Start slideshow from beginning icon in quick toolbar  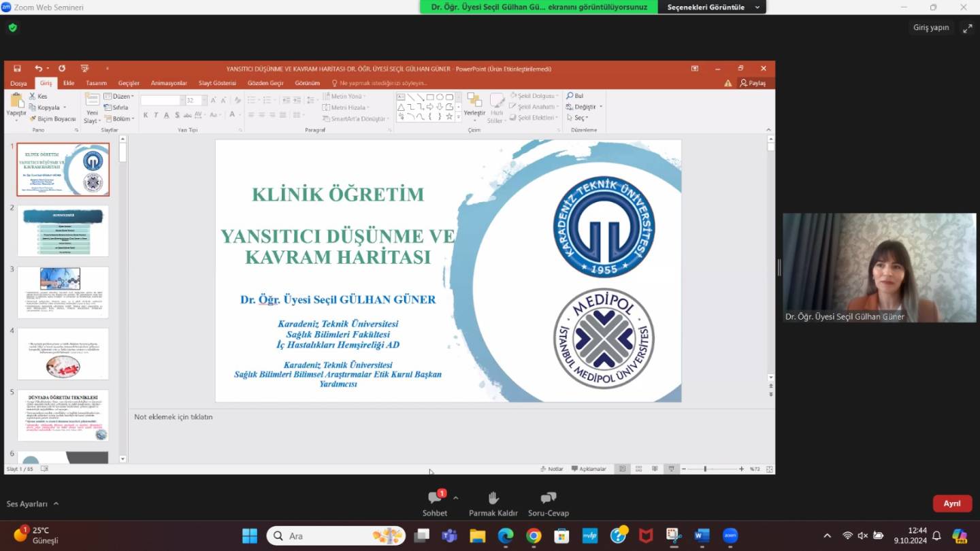point(84,69)
